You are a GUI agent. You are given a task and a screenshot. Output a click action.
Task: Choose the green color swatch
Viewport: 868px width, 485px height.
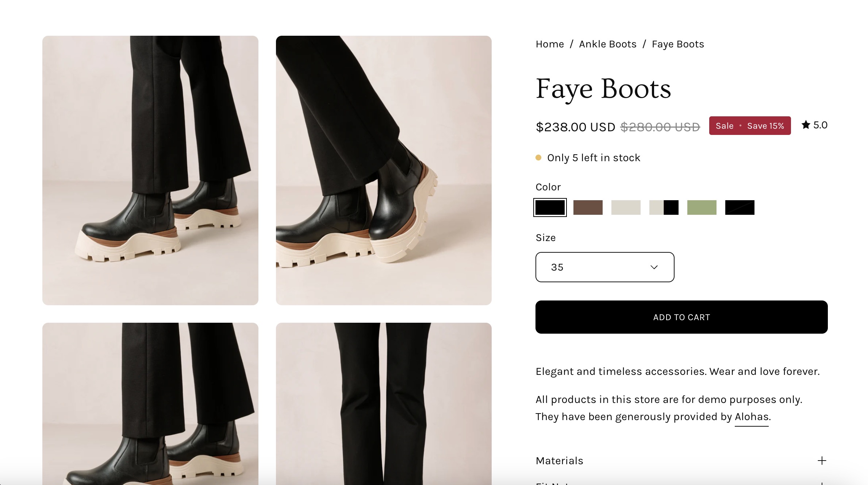[x=702, y=207]
